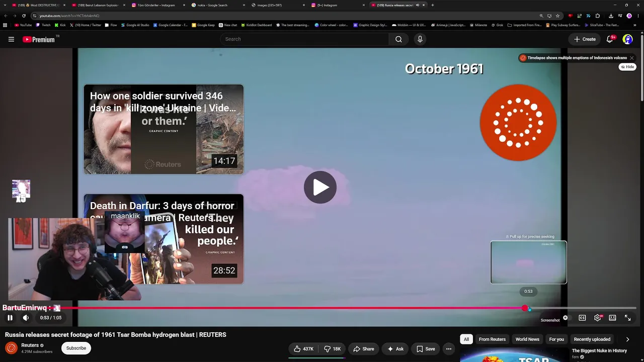Show more filter chips with right chevron
644x362 pixels.
click(x=627, y=339)
